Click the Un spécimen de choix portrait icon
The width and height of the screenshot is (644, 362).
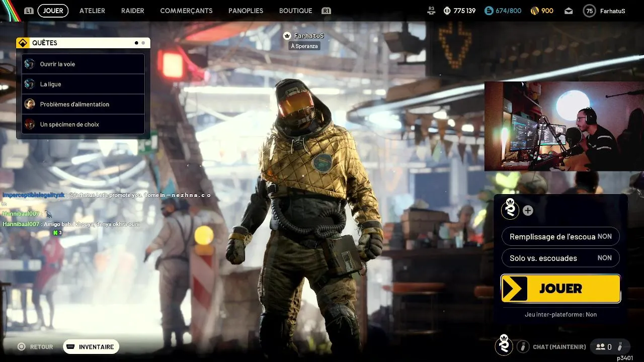coord(30,124)
